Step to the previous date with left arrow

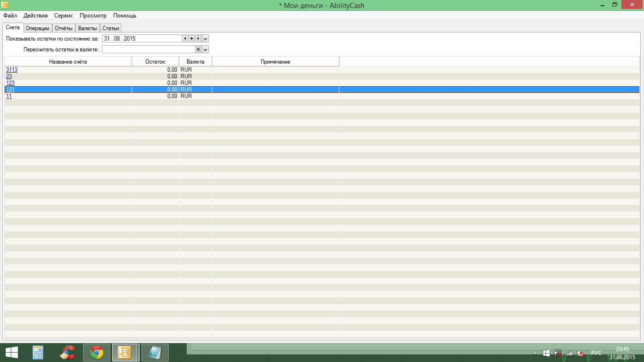[x=185, y=39]
